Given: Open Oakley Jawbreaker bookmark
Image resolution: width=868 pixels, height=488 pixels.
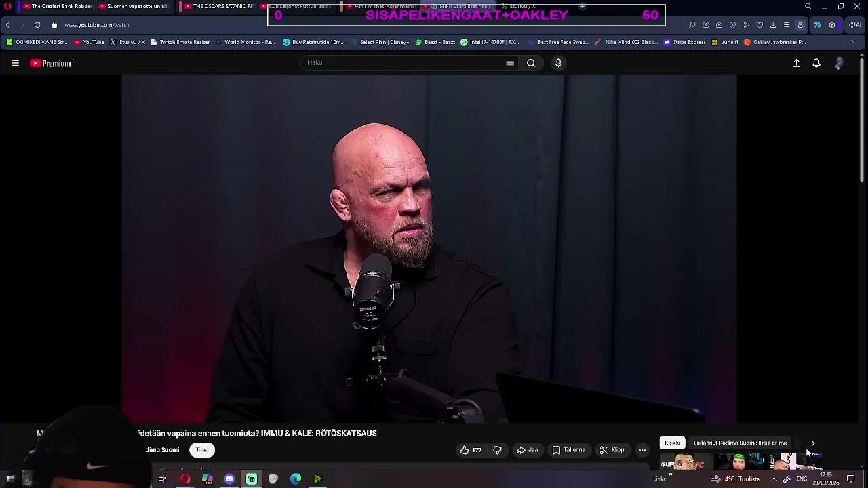Looking at the screenshot, I should pos(775,42).
